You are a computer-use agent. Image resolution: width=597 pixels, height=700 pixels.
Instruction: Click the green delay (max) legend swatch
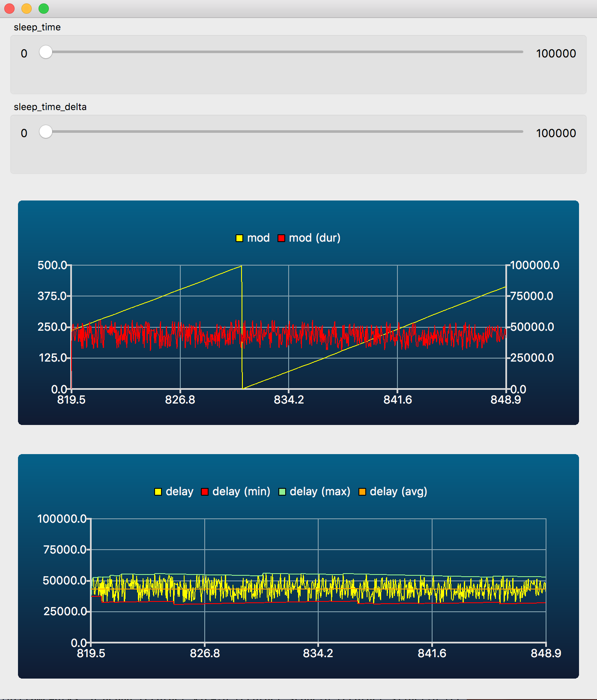pos(282,492)
